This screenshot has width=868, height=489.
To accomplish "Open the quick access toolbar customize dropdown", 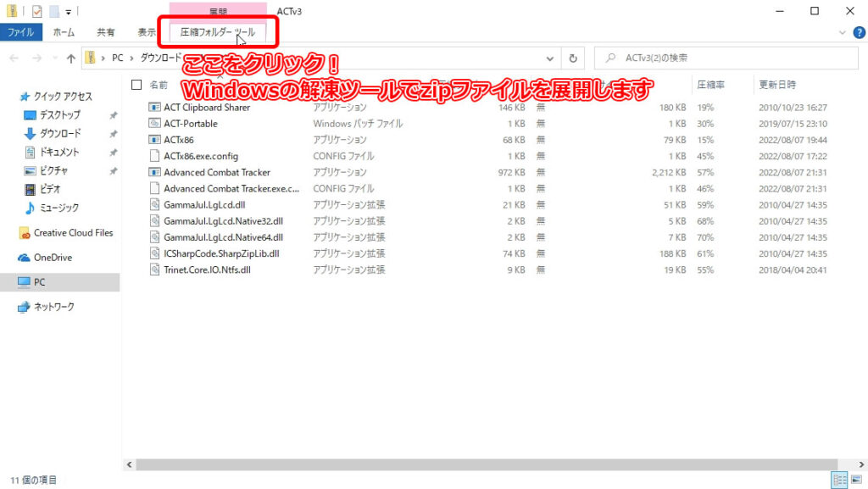I will pos(68,11).
